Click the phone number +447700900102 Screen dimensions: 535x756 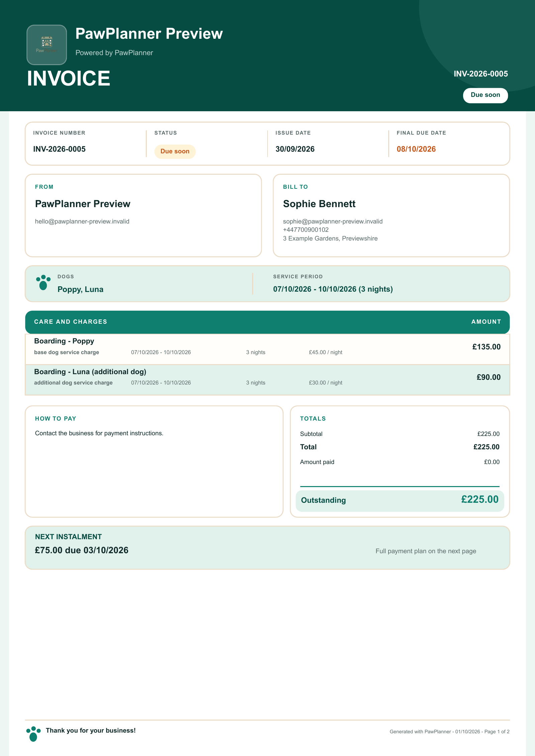[x=306, y=230]
